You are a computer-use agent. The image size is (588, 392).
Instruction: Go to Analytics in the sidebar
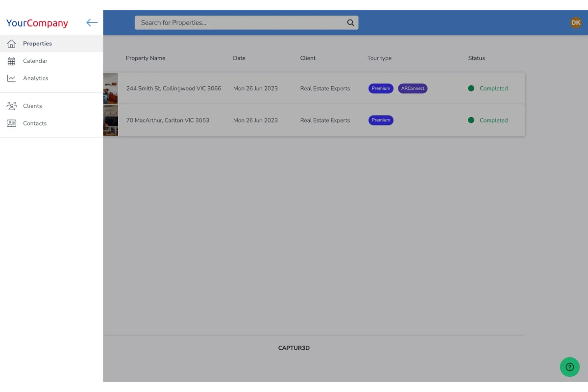[x=51, y=78]
